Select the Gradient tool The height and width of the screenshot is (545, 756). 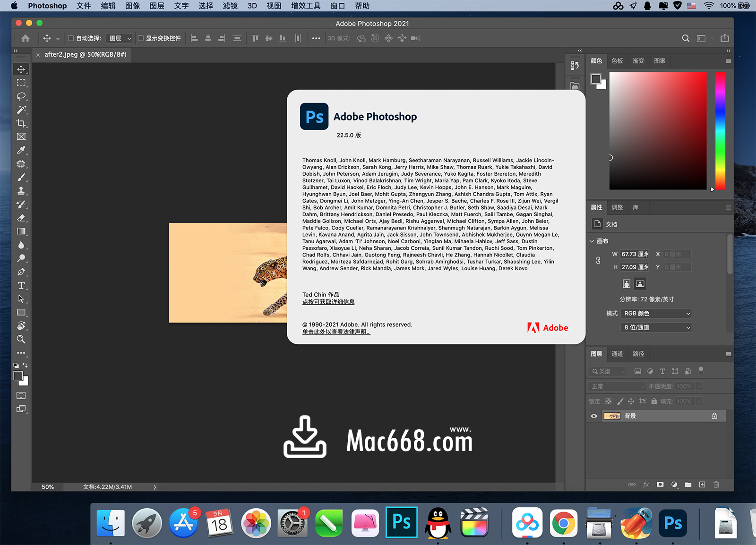21,231
